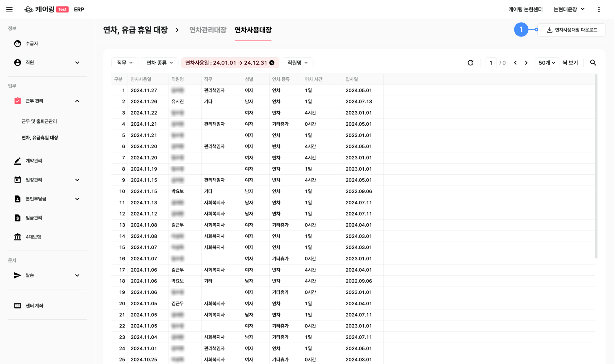This screenshot has width=614, height=364.
Task: Click the search magnifier icon
Action: [593, 63]
